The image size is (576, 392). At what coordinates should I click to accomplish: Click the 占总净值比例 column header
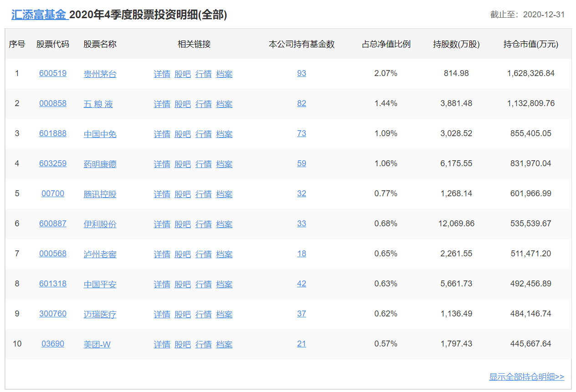point(386,44)
